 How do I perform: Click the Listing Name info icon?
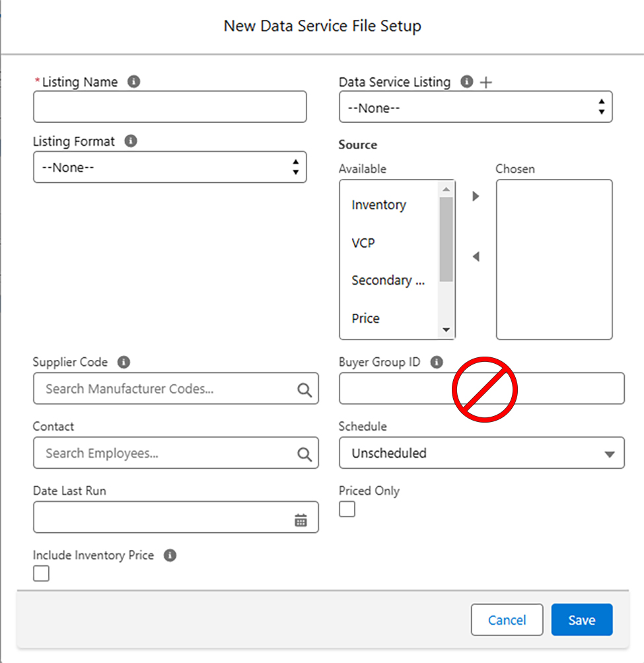point(133,81)
